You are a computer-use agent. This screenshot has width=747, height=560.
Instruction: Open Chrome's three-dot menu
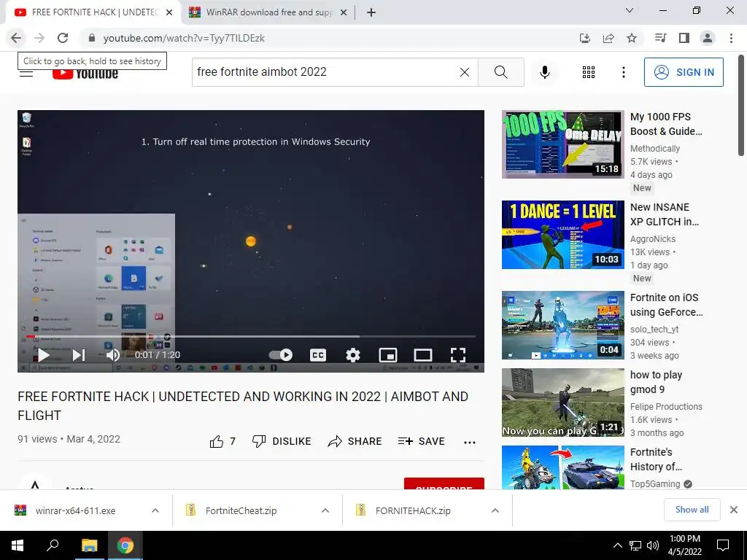pos(731,38)
